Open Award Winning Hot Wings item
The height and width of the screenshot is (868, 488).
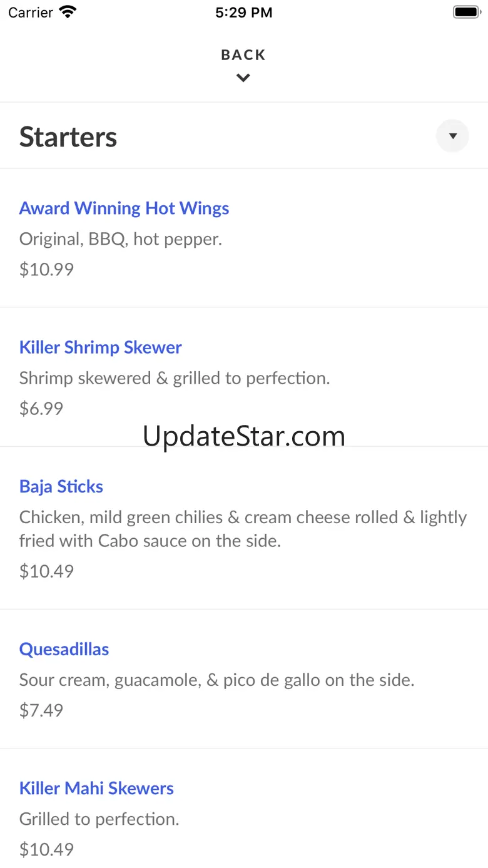124,208
